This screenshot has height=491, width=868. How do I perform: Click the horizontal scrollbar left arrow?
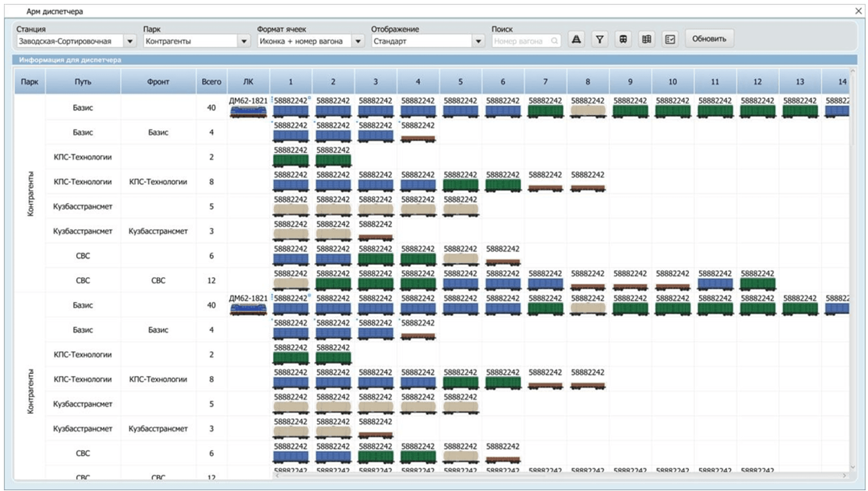(277, 476)
